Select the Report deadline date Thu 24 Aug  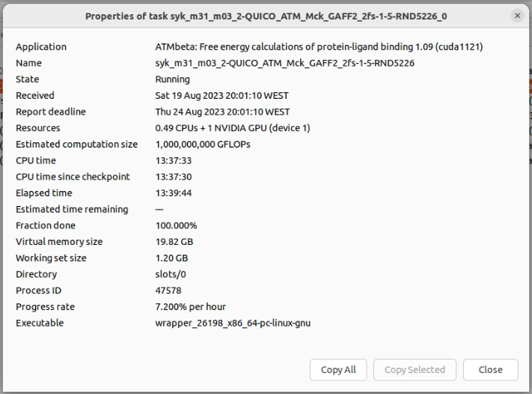222,112
